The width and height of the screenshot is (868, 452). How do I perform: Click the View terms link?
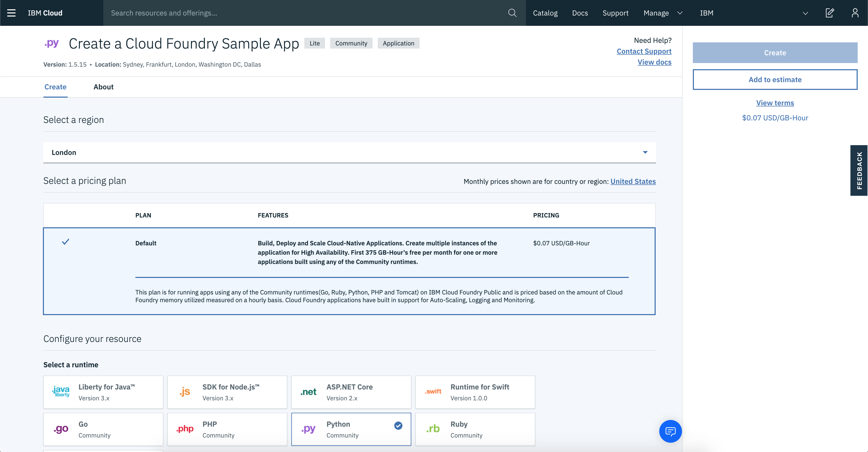tap(775, 103)
